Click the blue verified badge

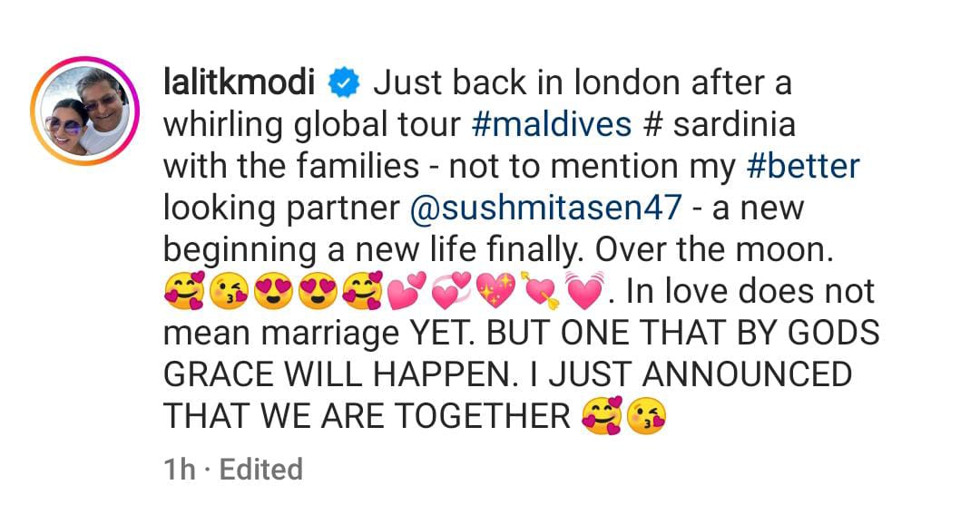pyautogui.click(x=344, y=83)
